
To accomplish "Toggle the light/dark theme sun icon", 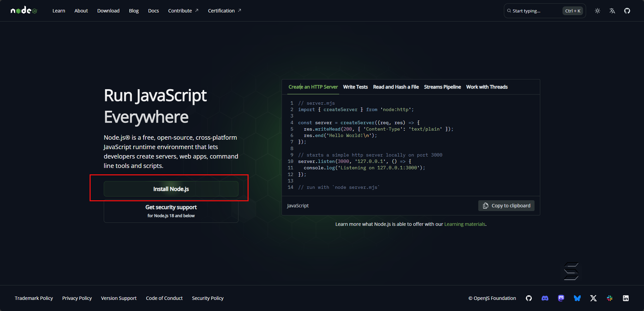I will click(598, 11).
